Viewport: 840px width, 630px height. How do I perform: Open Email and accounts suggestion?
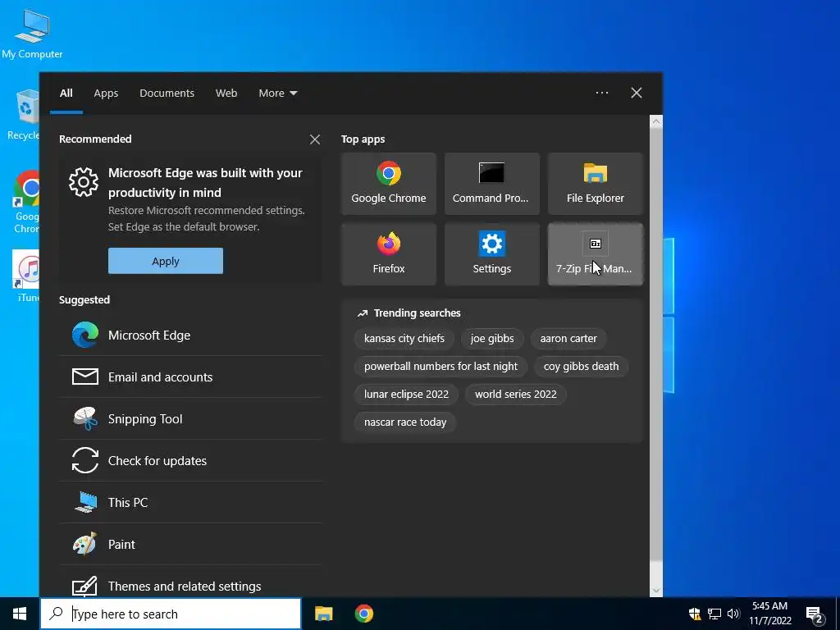(x=190, y=377)
